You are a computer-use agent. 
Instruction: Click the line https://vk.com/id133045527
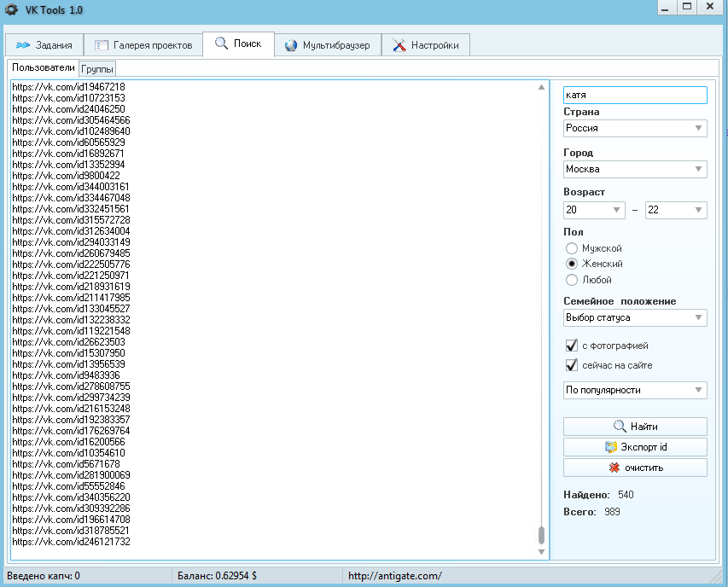click(71, 309)
